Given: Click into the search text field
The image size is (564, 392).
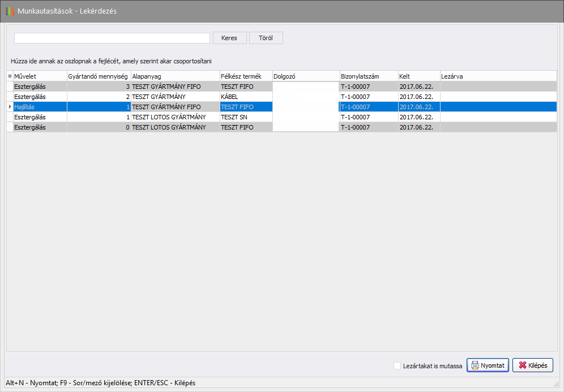Looking at the screenshot, I should point(112,38).
